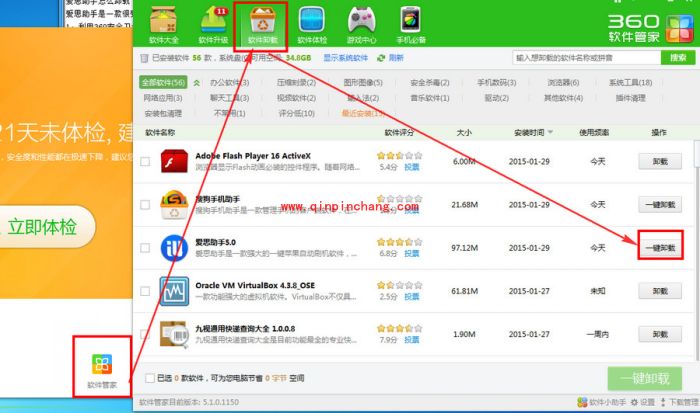Select the 浏览器(6) category
Viewport: 700px width, 413px height.
pyautogui.click(x=563, y=83)
